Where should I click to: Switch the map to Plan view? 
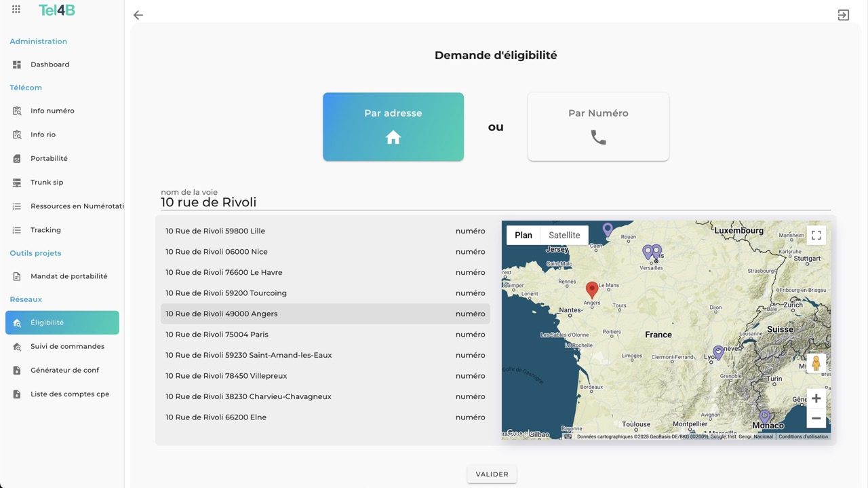click(x=524, y=236)
